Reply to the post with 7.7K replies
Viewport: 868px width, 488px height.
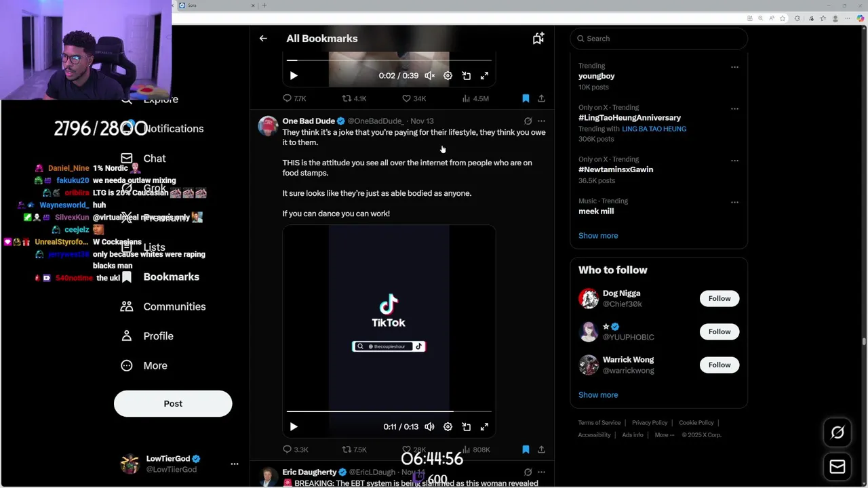pyautogui.click(x=294, y=98)
